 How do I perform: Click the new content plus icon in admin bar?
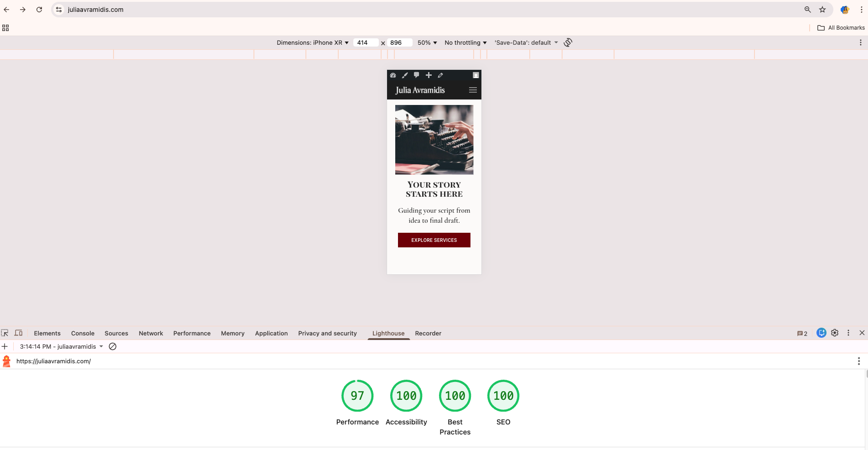[429, 75]
